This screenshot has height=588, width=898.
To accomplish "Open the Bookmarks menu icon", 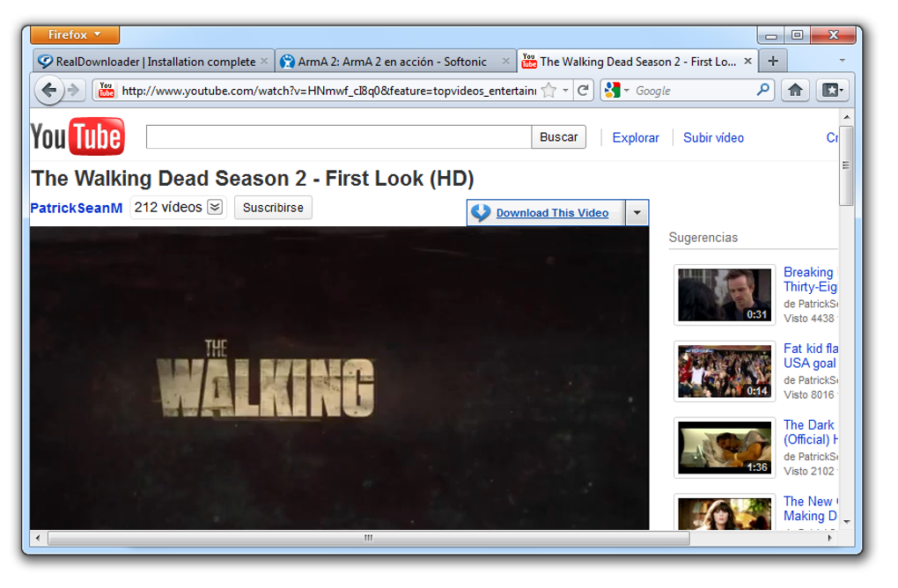I will (832, 90).
